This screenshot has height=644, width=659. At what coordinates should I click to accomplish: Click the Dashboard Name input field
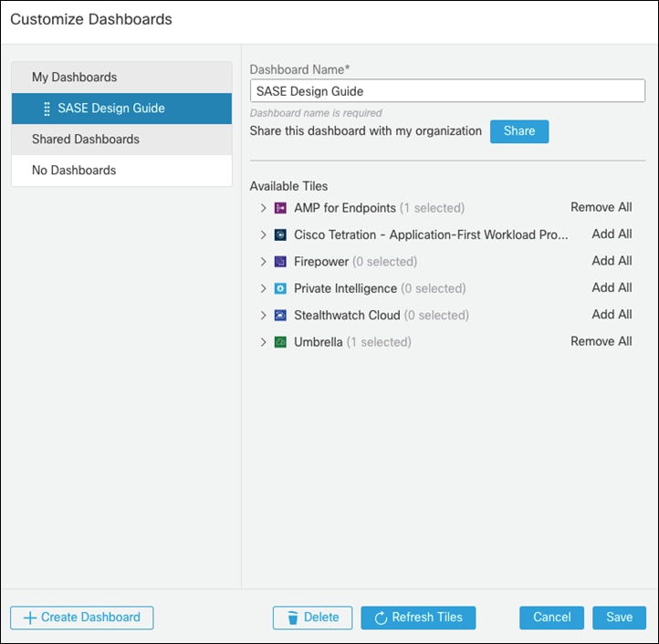pos(447,90)
